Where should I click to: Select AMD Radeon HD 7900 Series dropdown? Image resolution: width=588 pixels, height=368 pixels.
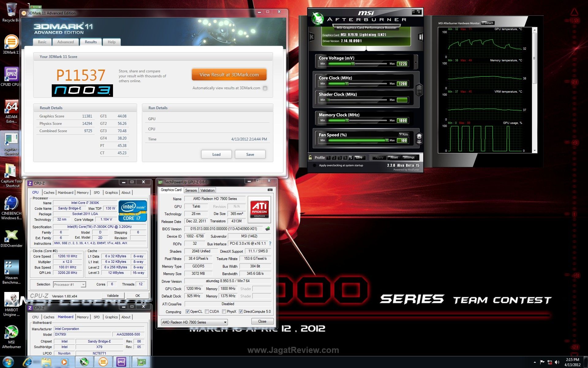pyautogui.click(x=192, y=322)
